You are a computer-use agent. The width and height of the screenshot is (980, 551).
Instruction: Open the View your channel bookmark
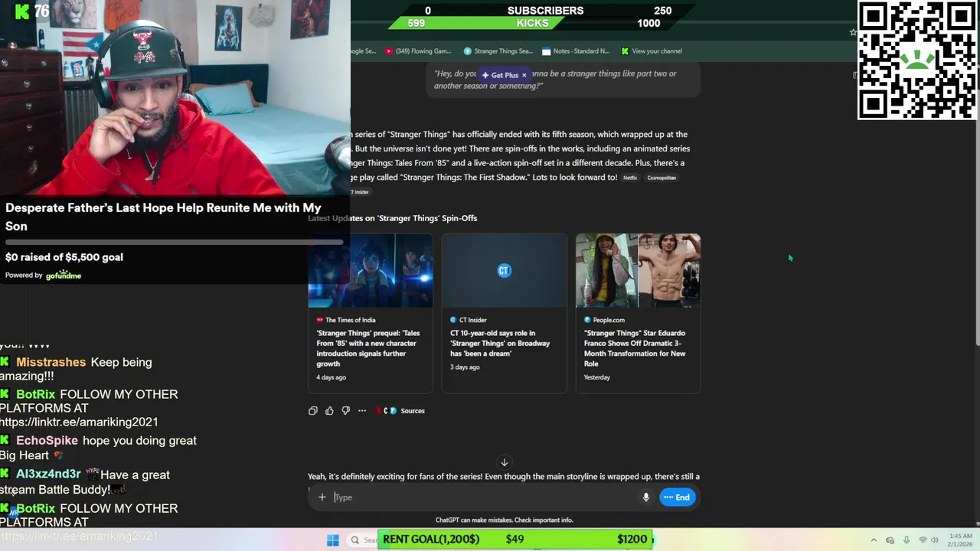[x=652, y=51]
